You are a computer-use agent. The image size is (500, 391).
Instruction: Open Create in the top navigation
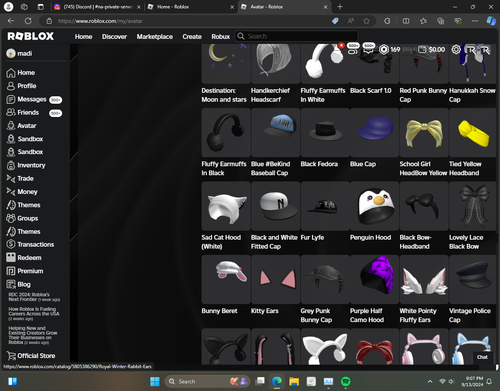click(192, 36)
